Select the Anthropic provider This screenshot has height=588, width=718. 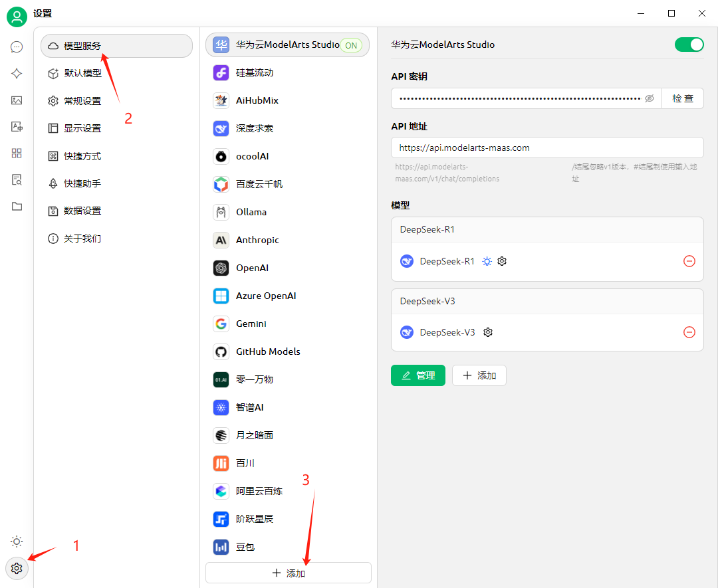coord(288,241)
